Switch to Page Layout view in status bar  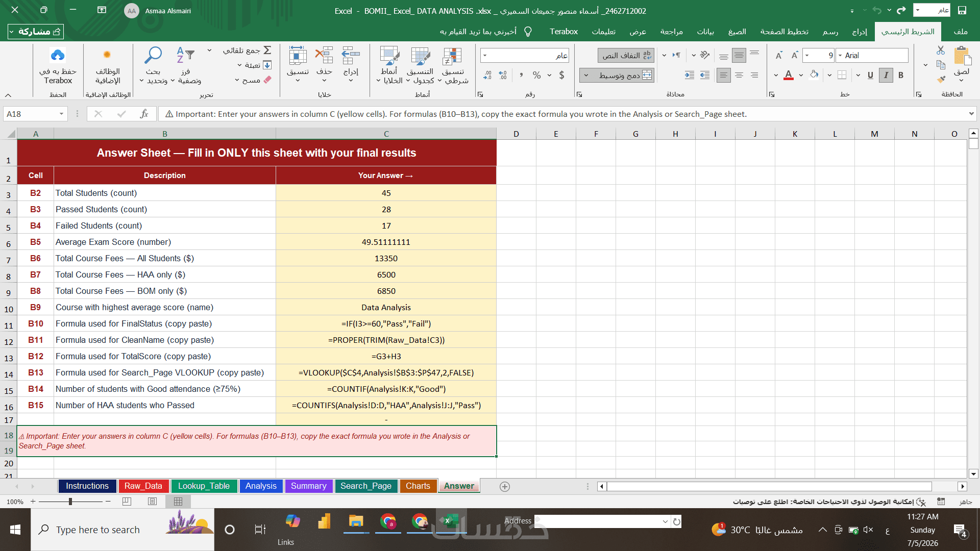152,502
